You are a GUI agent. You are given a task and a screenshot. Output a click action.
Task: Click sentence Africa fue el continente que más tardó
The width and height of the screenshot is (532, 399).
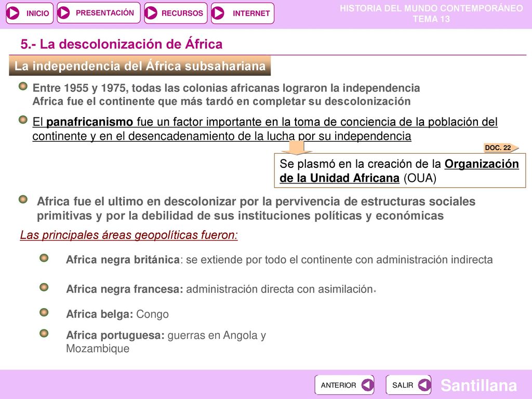[221, 101]
